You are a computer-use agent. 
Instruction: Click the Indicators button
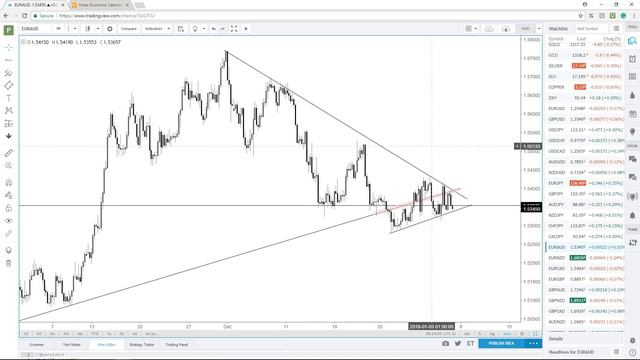[x=153, y=29]
